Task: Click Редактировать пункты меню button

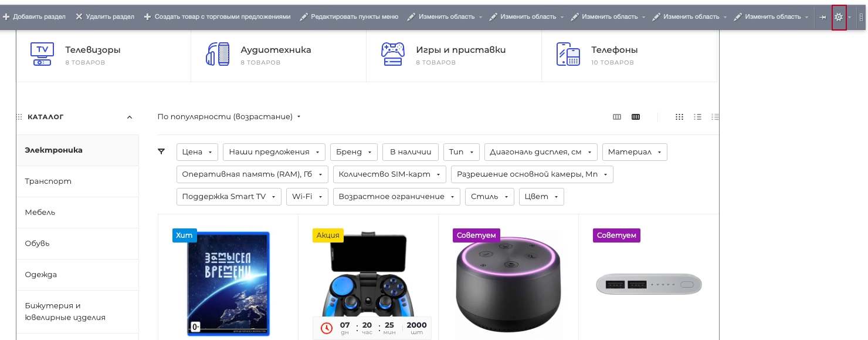Action: coord(349,17)
